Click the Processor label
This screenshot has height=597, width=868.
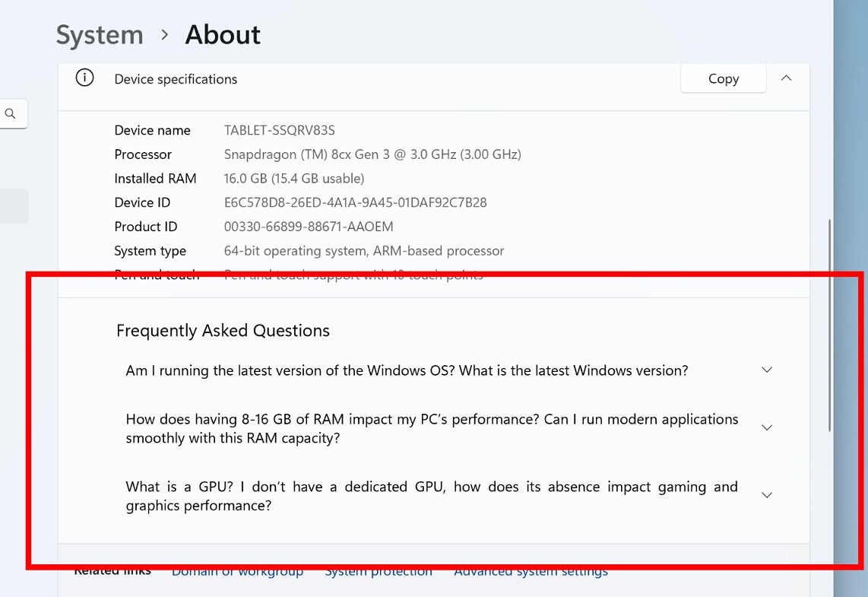point(143,154)
